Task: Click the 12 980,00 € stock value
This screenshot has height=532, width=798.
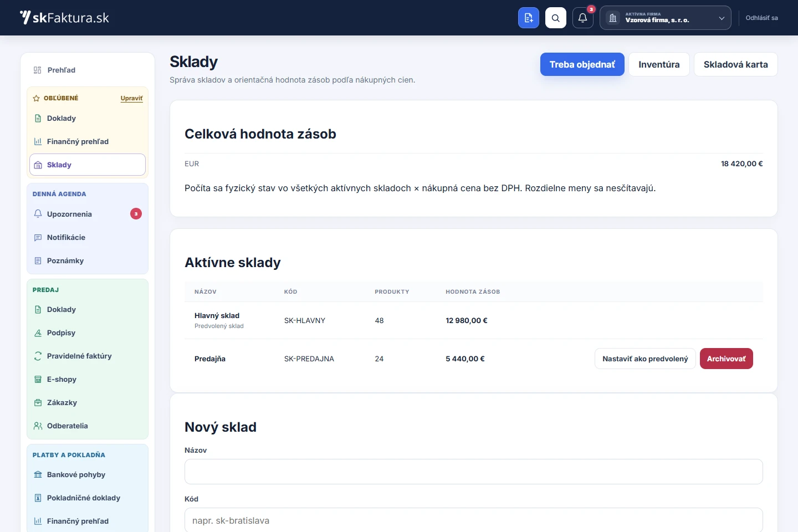Action: pos(467,320)
